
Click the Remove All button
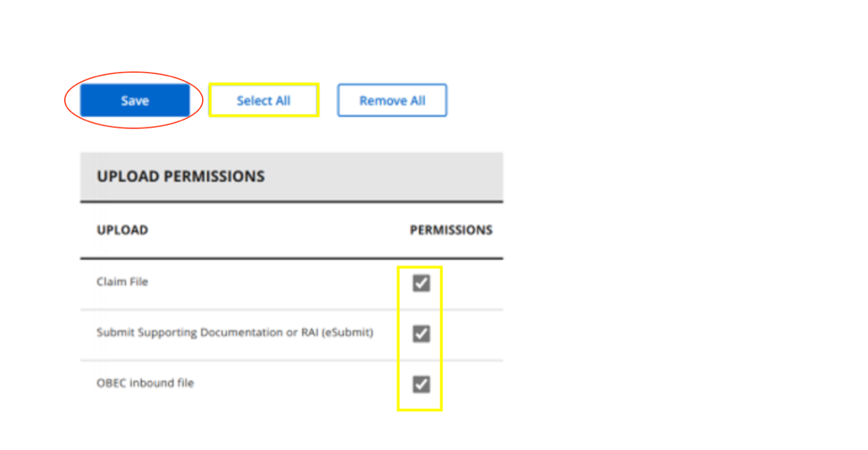coord(392,101)
